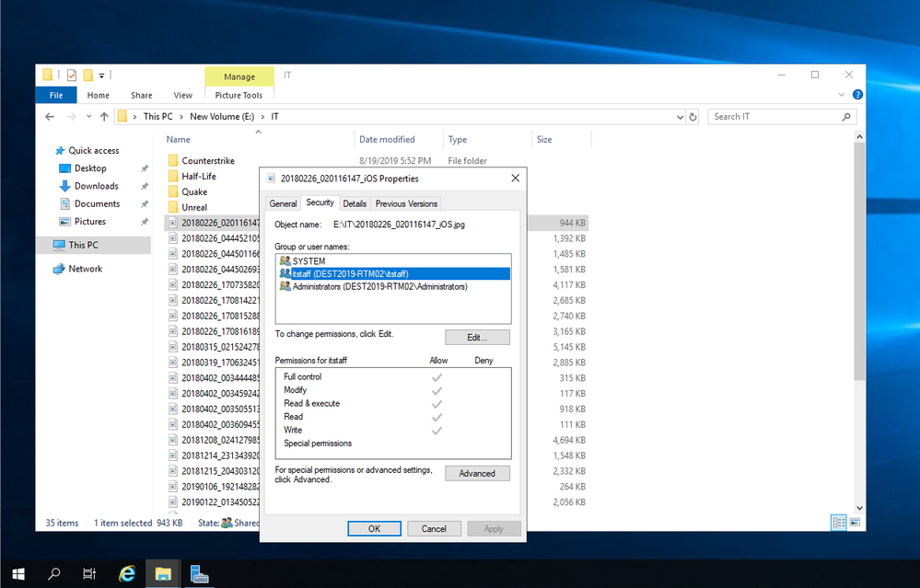
Task: Click the pin icon next to Documents
Action: [145, 204]
